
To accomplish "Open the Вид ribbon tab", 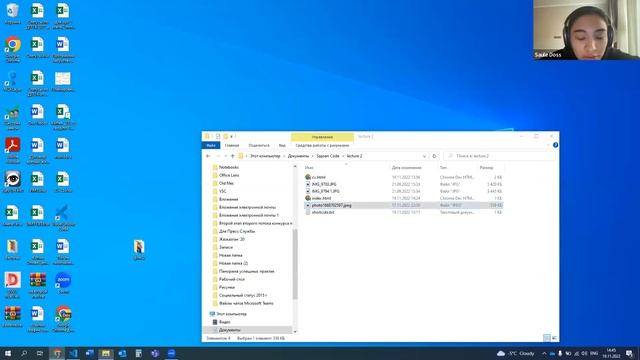I will coord(282,145).
